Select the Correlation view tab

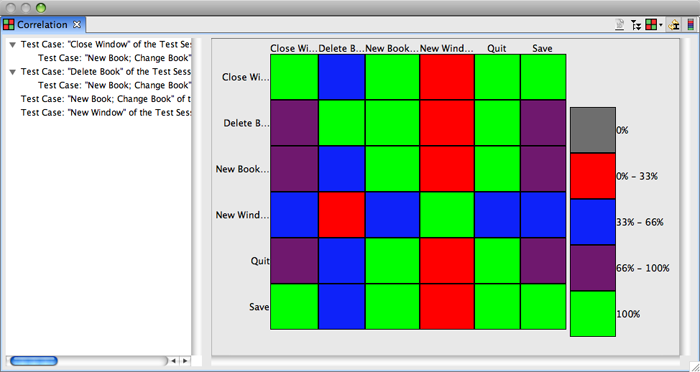point(42,25)
